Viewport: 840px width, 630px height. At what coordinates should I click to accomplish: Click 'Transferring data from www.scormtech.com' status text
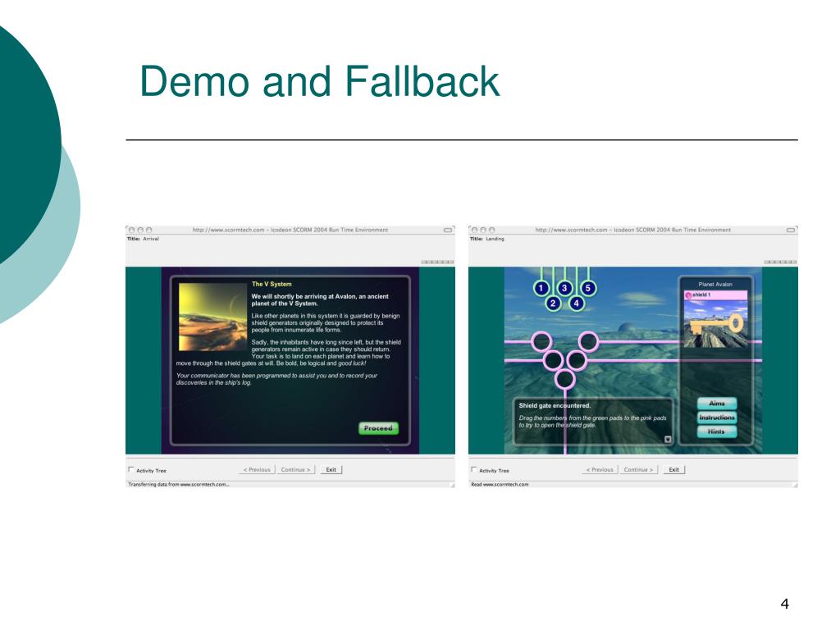click(x=178, y=484)
